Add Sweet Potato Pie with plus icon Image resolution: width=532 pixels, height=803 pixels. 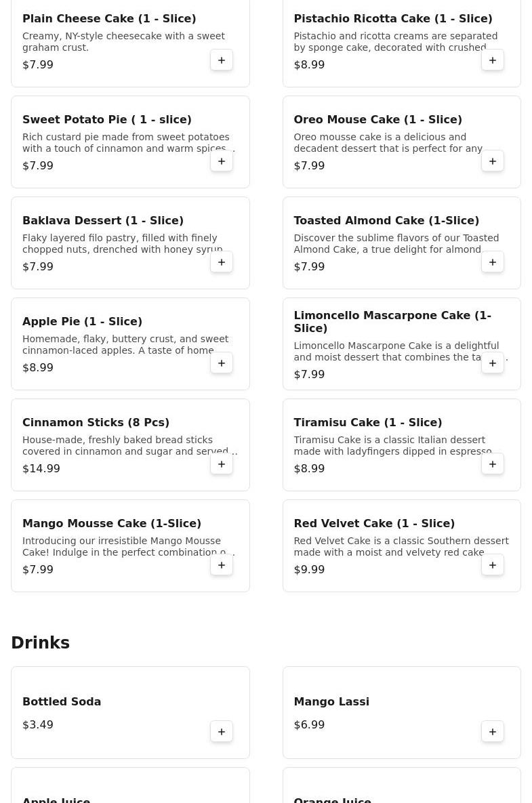click(x=221, y=161)
